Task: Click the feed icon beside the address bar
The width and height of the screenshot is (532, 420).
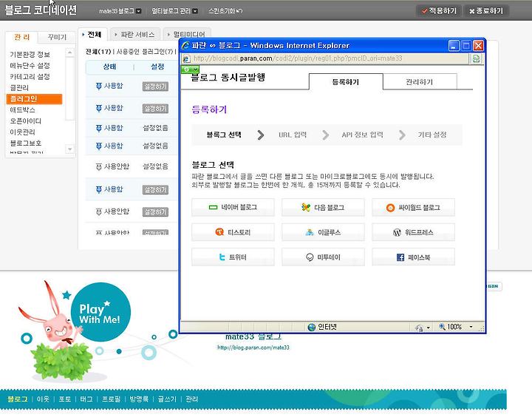Action: click(x=477, y=58)
